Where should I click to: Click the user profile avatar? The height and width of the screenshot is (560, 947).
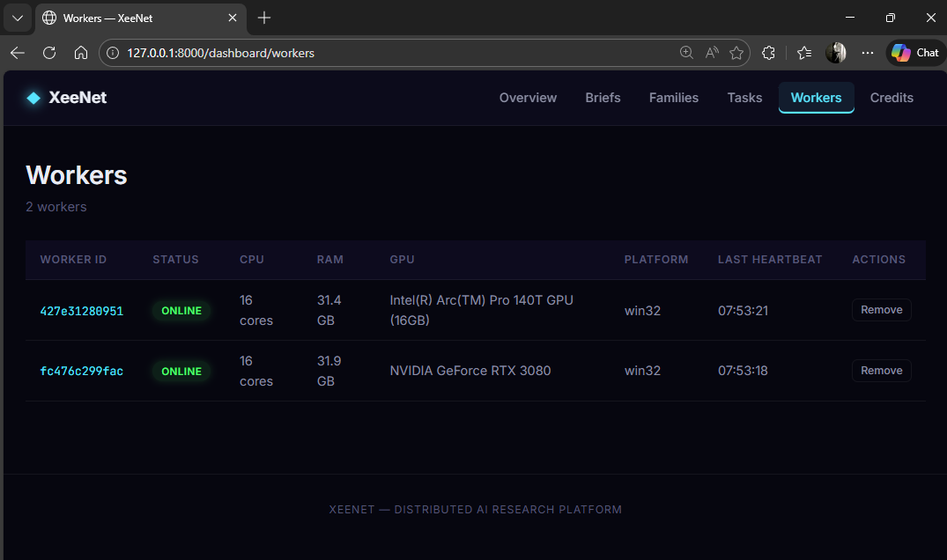835,53
